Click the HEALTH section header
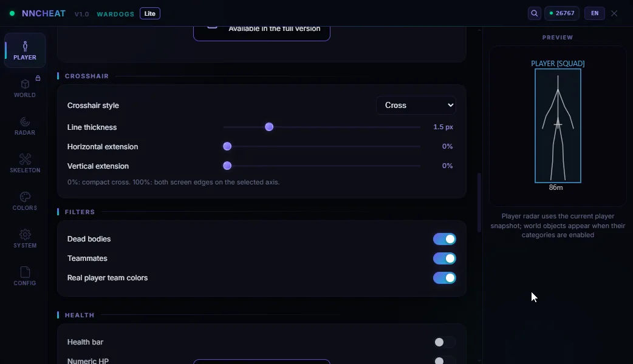The image size is (633, 364). (80, 315)
